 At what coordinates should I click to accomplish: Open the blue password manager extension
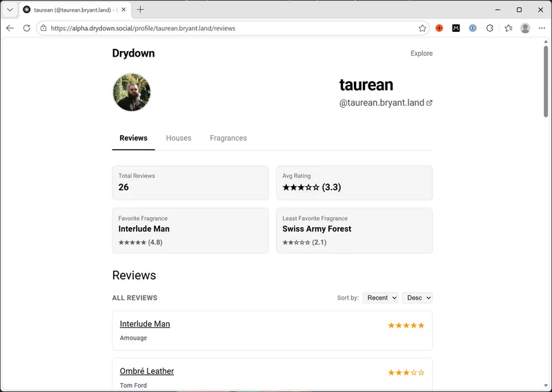pyautogui.click(x=473, y=28)
